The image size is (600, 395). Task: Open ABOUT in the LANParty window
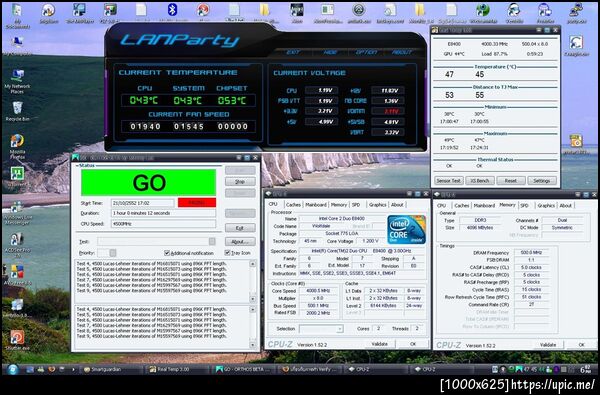(x=402, y=52)
